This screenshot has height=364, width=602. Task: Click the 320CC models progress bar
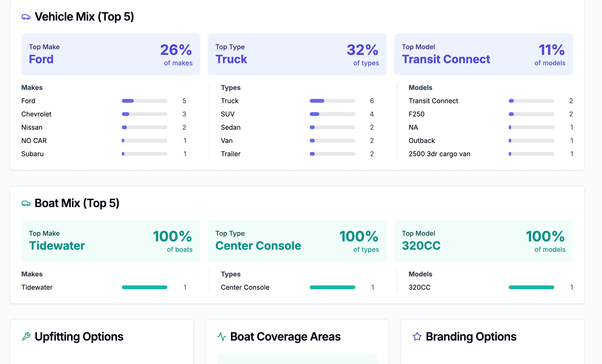531,287
